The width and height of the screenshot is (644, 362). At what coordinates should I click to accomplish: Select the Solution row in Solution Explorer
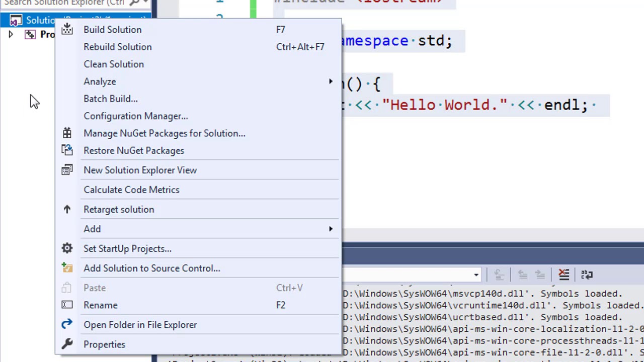point(75,21)
